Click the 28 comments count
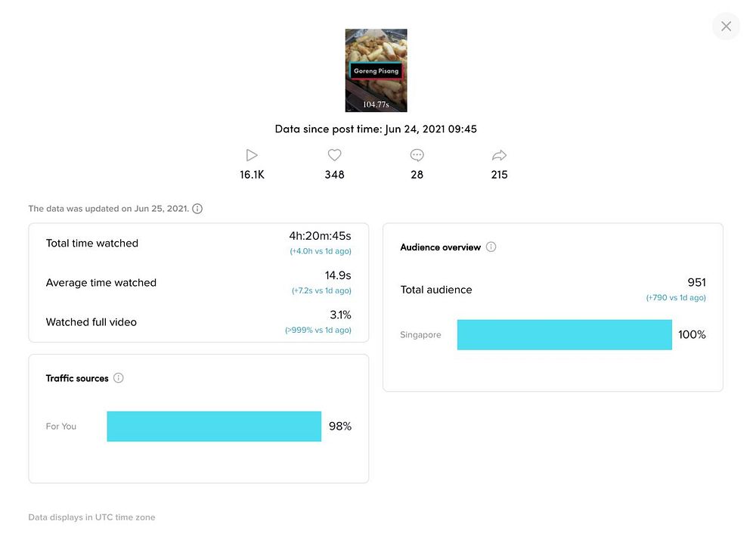 pyautogui.click(x=417, y=175)
